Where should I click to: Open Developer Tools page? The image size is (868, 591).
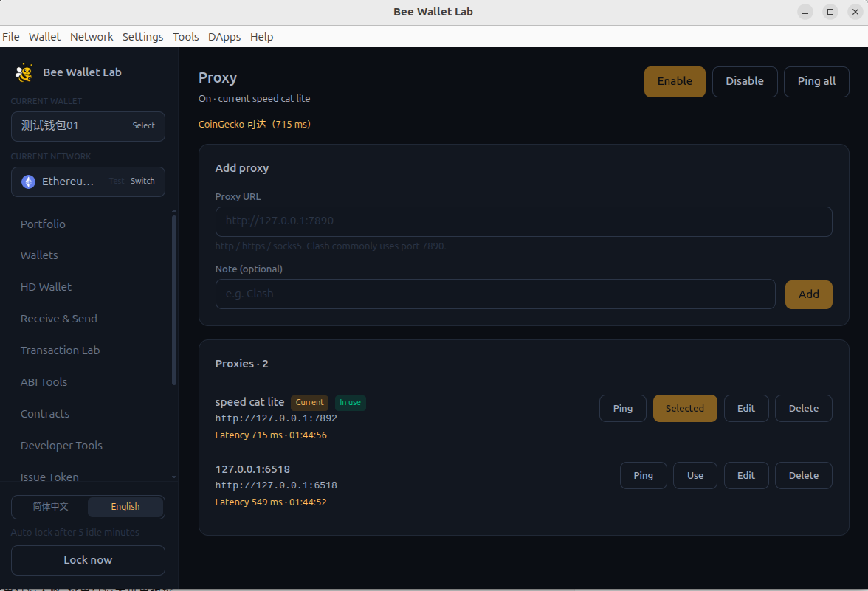[x=61, y=446]
